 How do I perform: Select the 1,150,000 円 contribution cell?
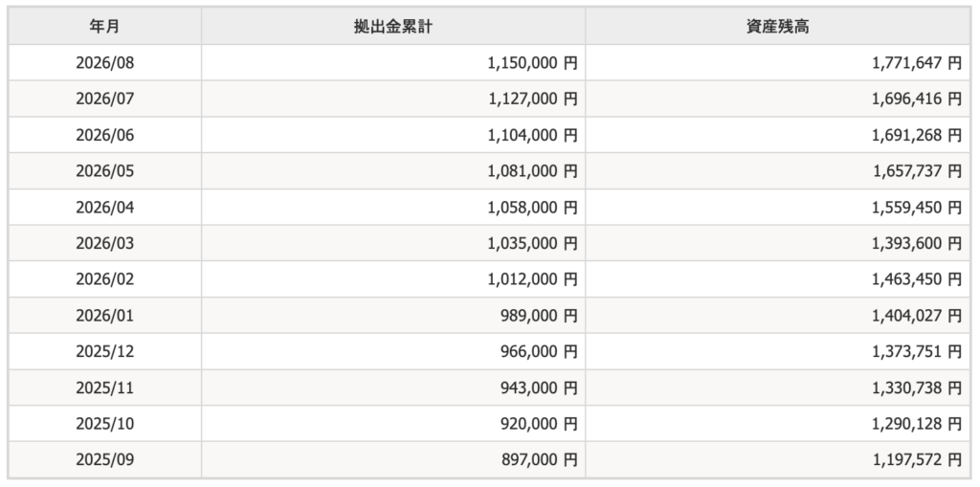click(x=393, y=62)
